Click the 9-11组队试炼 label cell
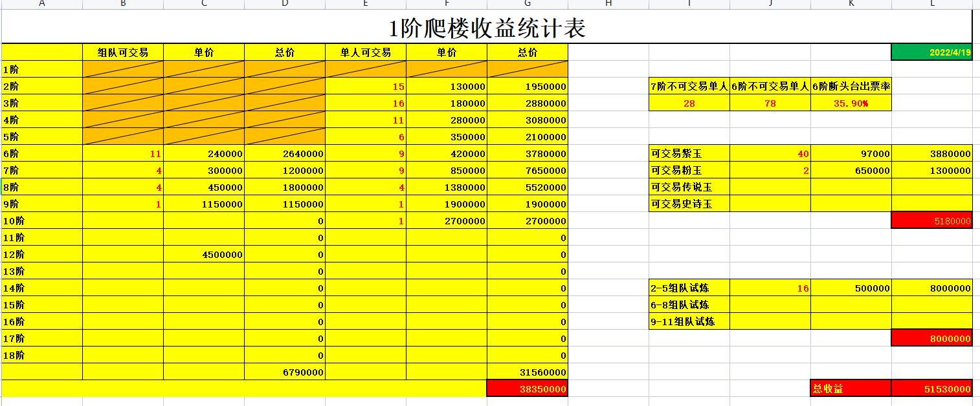980x406 pixels. tap(689, 321)
